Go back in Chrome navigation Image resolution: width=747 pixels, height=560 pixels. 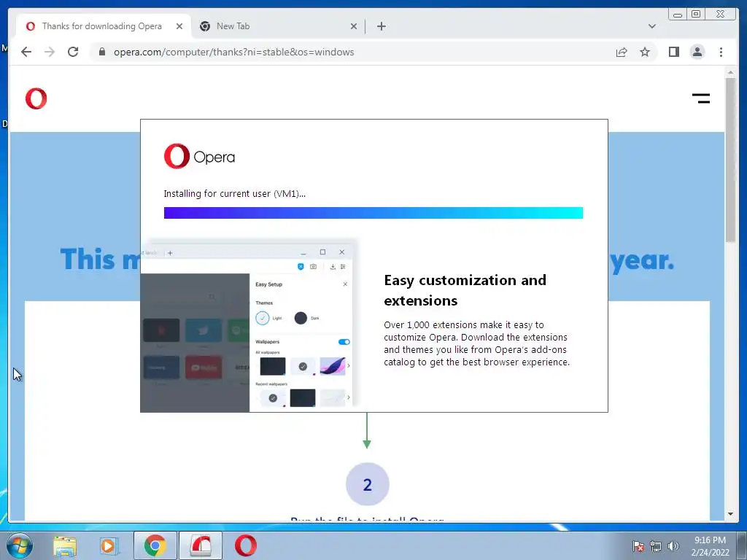coord(26,52)
